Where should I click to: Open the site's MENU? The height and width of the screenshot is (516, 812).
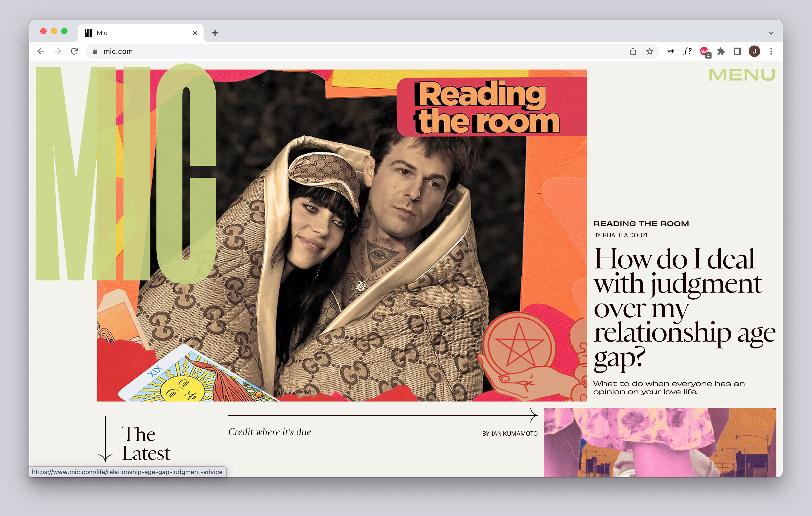coord(742,75)
